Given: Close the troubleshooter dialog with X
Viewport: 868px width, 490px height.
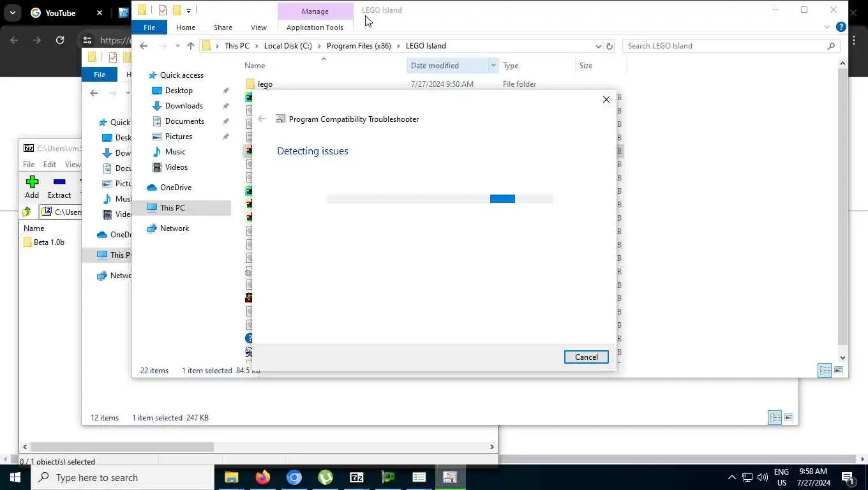Looking at the screenshot, I should 606,100.
